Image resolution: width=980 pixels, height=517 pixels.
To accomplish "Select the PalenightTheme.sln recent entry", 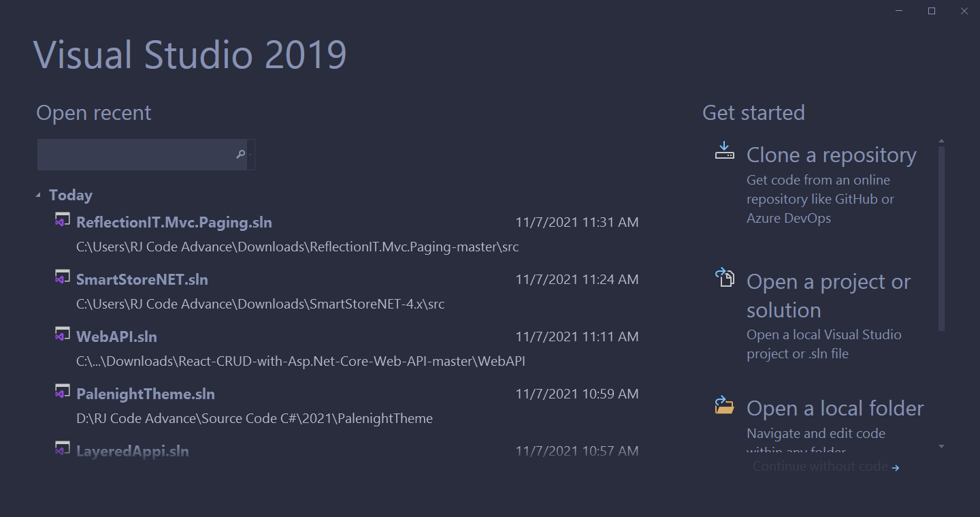I will coord(145,394).
